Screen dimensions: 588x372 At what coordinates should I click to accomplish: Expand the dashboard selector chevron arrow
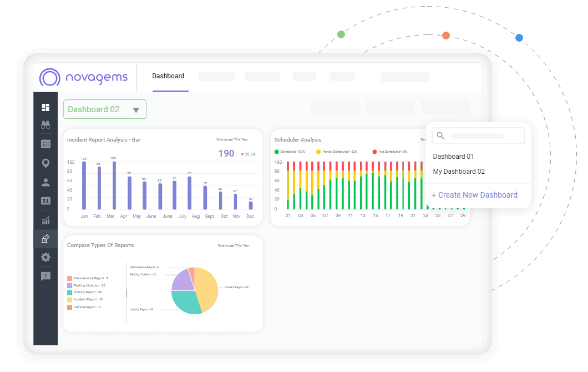tap(136, 109)
